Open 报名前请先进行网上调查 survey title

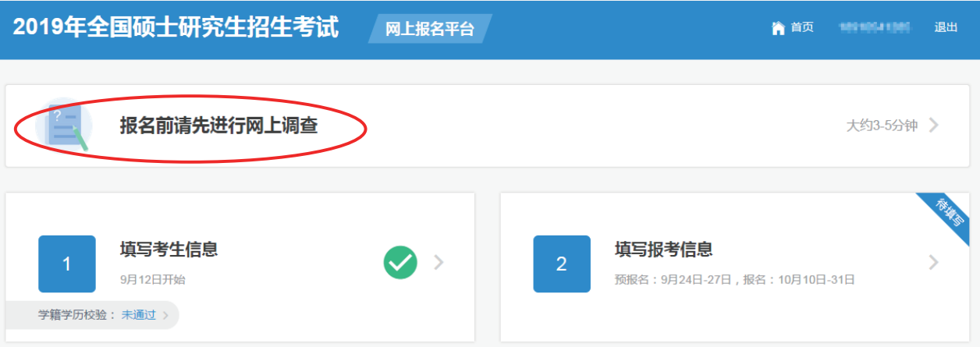click(x=218, y=126)
